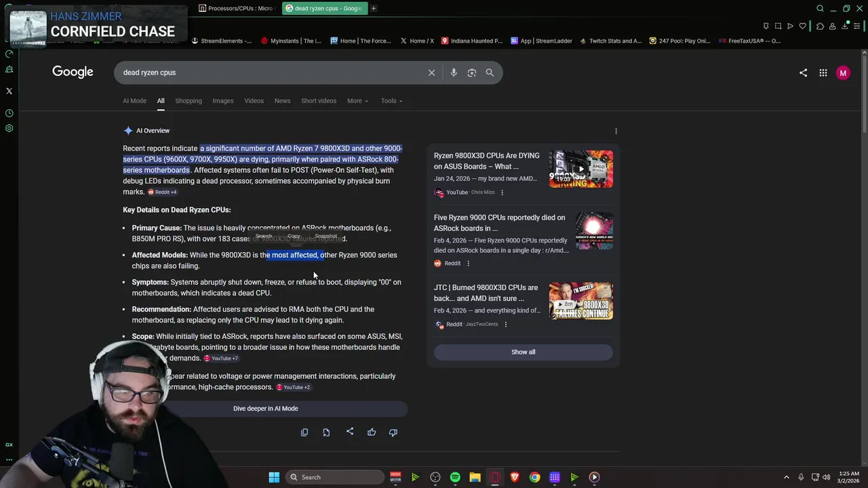Click the share icon near Google apps
Viewport: 868px width, 488px height.
click(803, 73)
